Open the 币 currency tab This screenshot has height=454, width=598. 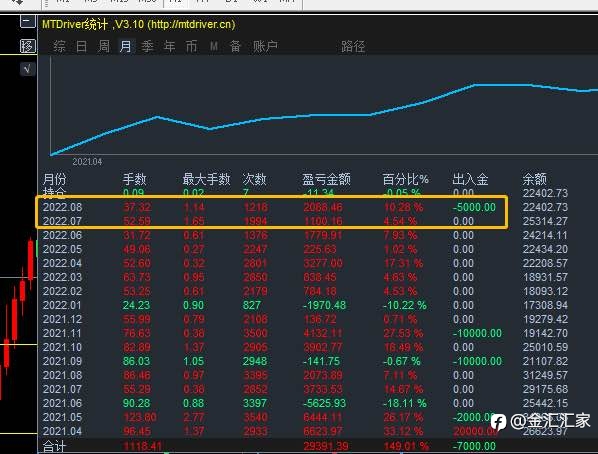point(191,47)
